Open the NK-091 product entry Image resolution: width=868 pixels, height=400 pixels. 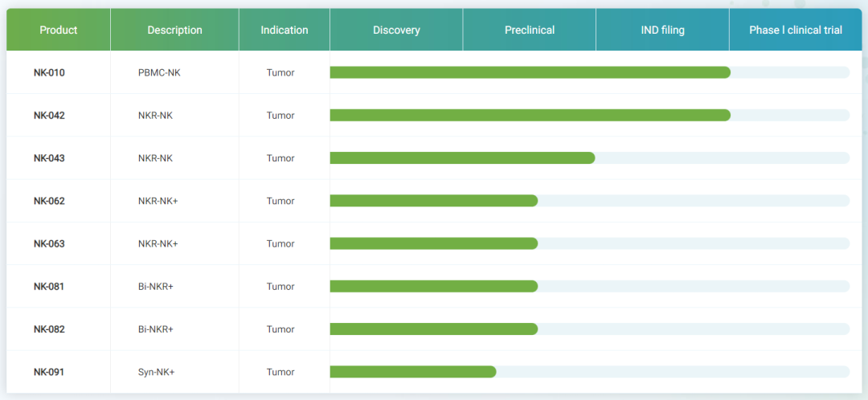(49, 372)
